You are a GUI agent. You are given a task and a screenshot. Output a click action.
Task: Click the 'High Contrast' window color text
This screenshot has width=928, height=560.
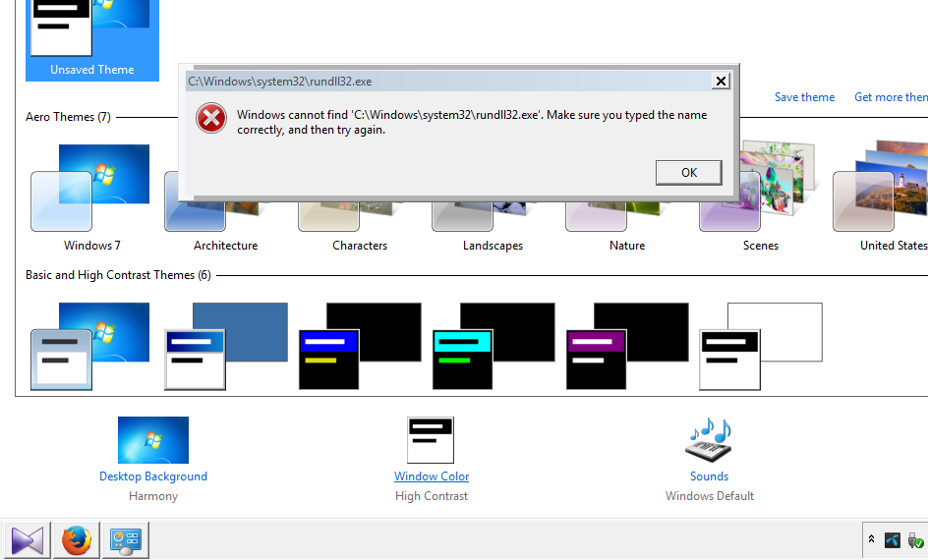[432, 496]
